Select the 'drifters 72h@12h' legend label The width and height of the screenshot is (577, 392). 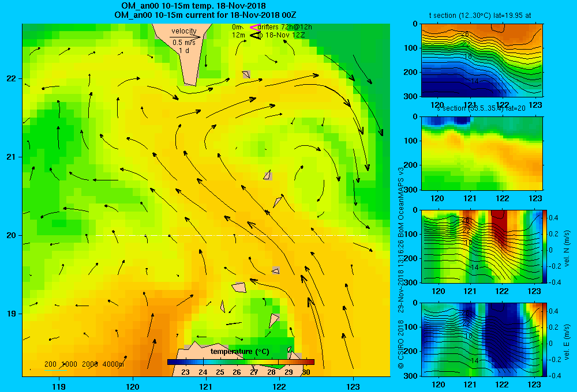[285, 27]
